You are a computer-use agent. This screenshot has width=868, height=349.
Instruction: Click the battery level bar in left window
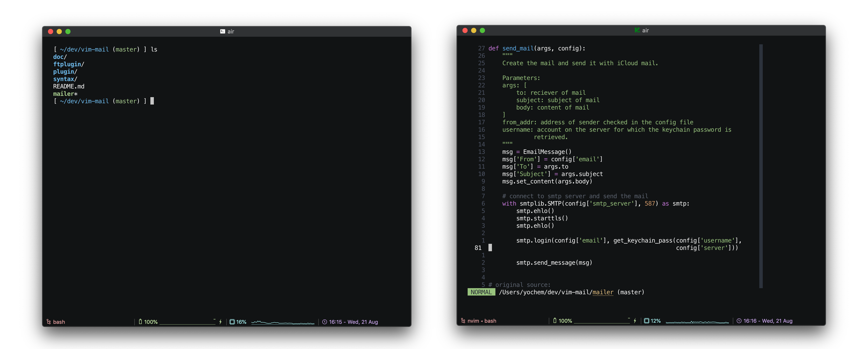pyautogui.click(x=188, y=322)
